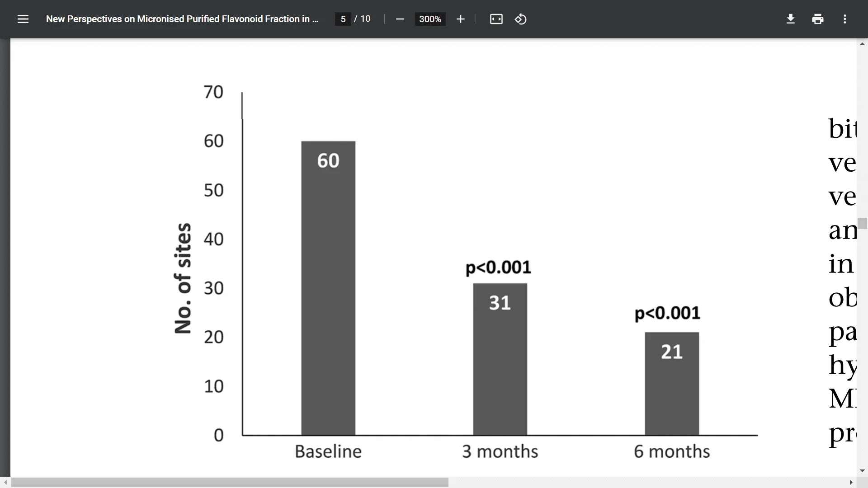
Task: Rotate the document counterclockwise
Action: pyautogui.click(x=521, y=19)
